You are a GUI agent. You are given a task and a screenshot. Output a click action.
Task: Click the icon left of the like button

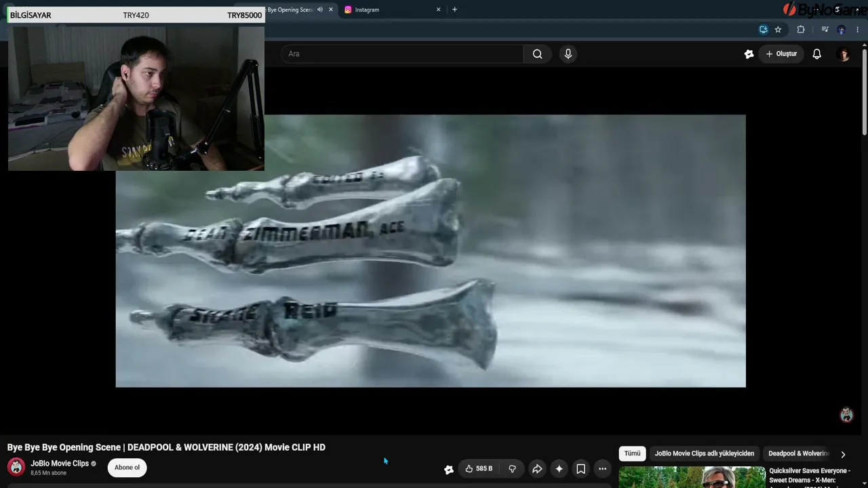point(448,469)
